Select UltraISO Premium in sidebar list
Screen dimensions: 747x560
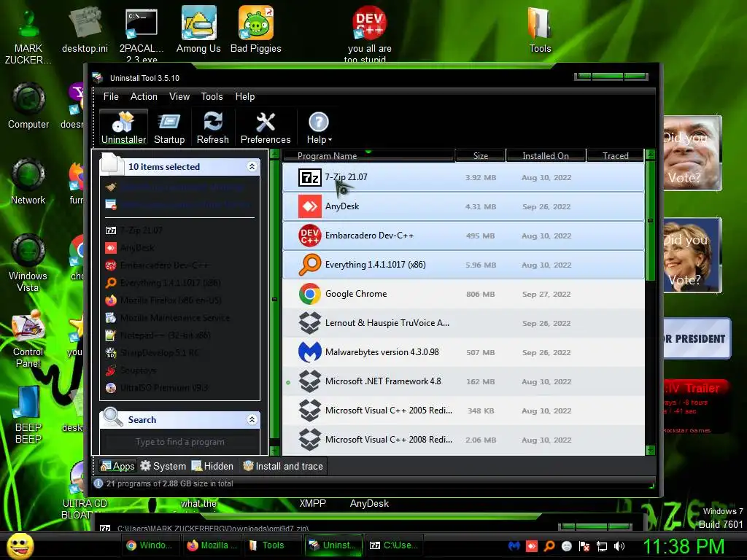(x=157, y=388)
